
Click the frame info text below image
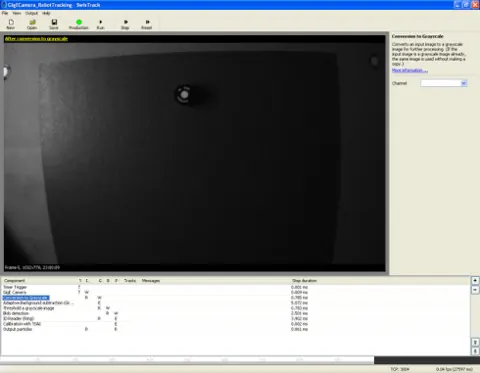pos(32,267)
